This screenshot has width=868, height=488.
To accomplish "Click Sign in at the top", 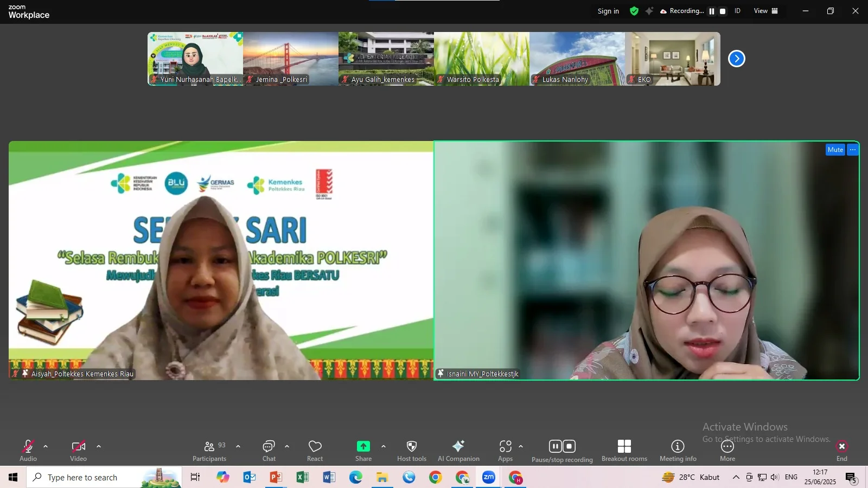I will click(608, 11).
